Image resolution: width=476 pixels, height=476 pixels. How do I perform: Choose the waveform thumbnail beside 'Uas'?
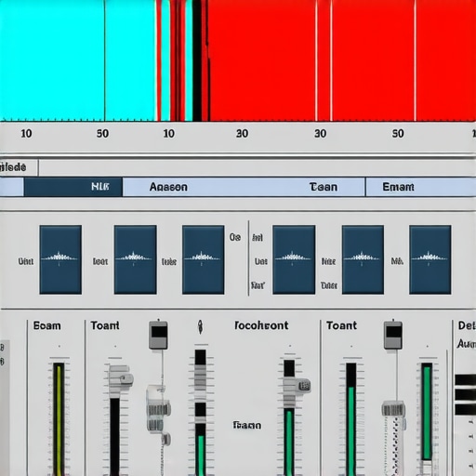(x=294, y=259)
